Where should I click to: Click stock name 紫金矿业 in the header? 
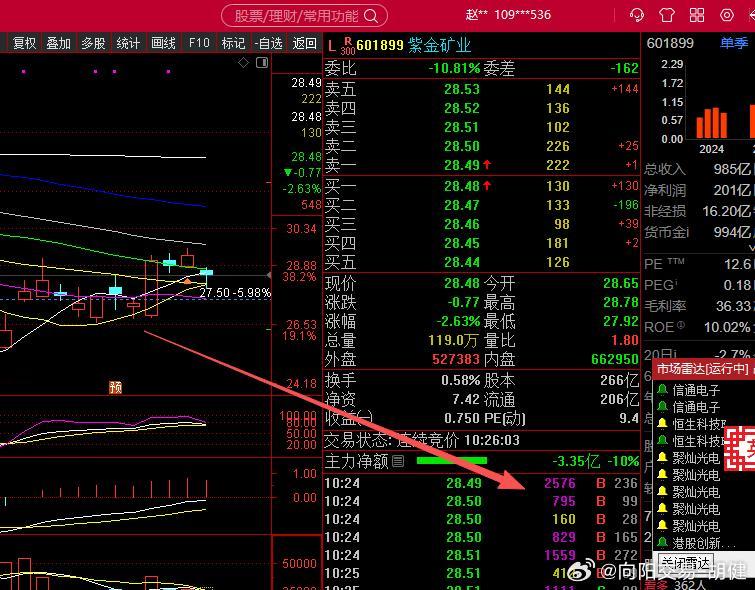tap(439, 45)
